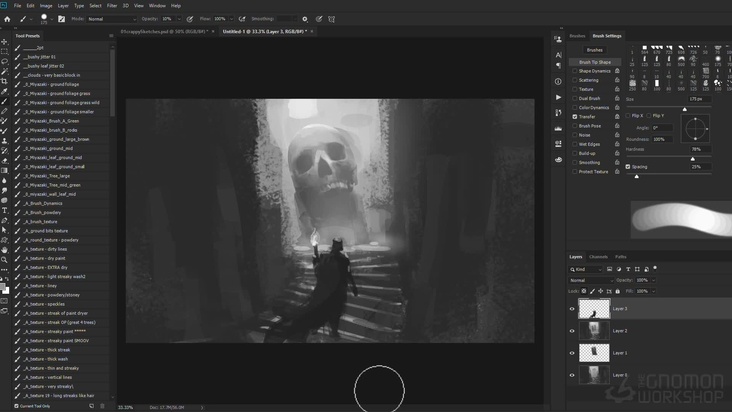Enable pressure for opacity icon
This screenshot has width=732, height=412.
(190, 19)
